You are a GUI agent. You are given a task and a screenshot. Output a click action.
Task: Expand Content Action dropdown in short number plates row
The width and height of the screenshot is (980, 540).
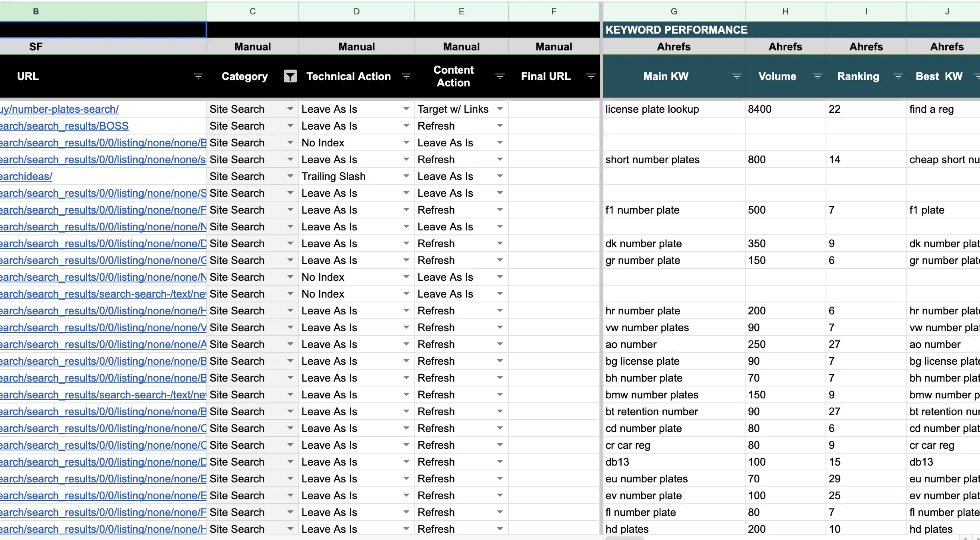pos(500,160)
